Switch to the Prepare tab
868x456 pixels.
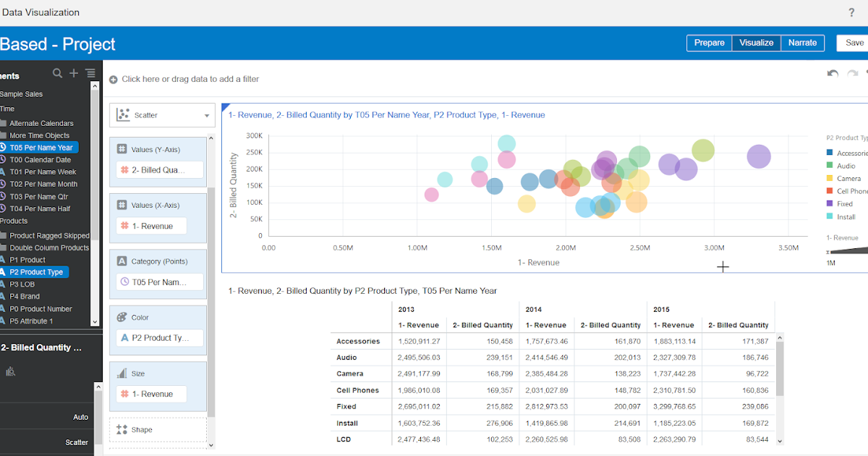click(x=709, y=43)
